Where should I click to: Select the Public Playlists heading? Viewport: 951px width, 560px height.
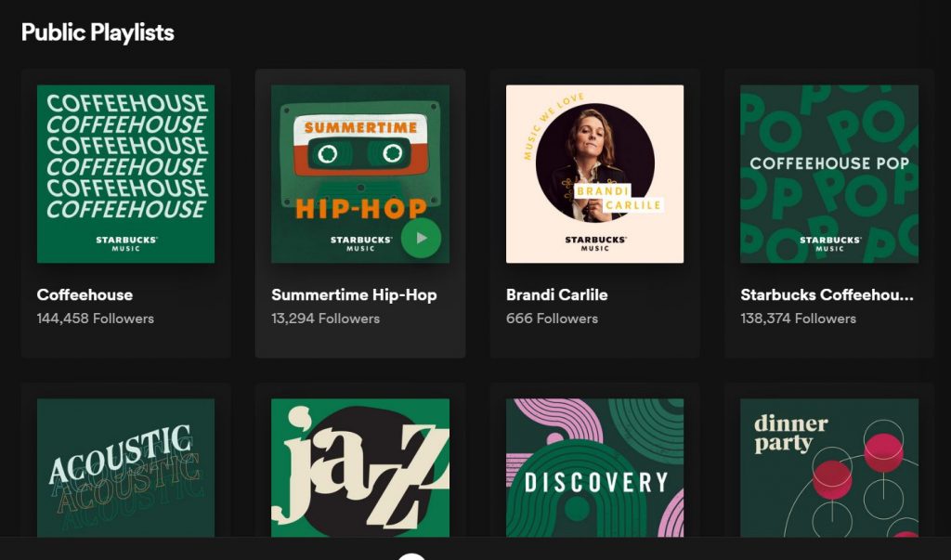click(98, 33)
